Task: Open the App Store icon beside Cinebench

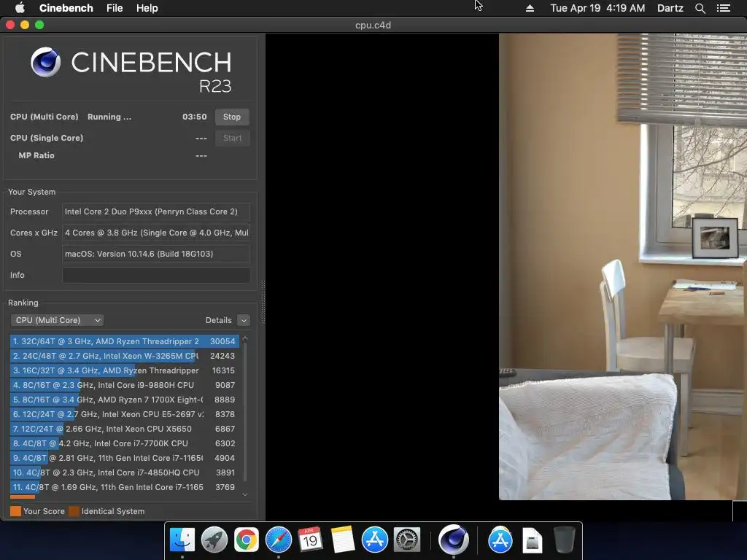Action: point(500,540)
